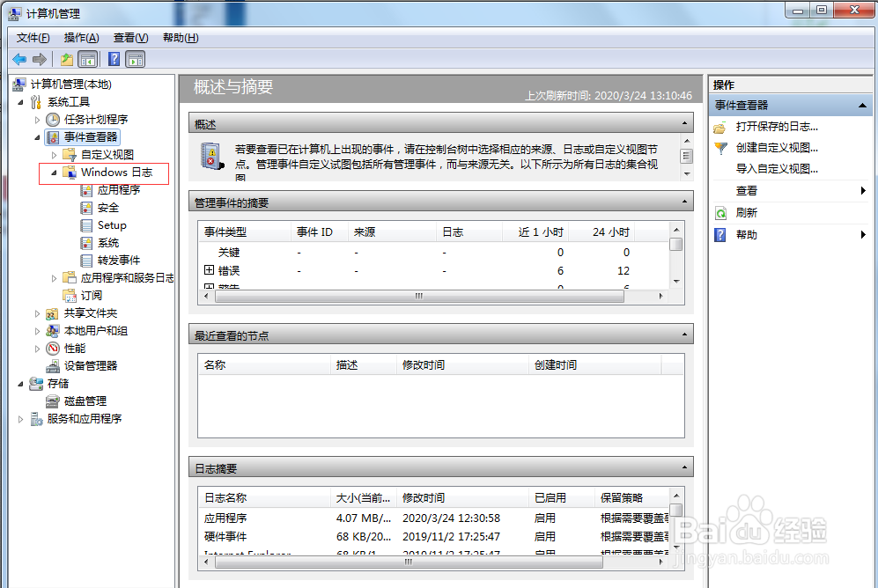
Task: Select the 服务和应用程序 icon
Action: tap(36, 419)
